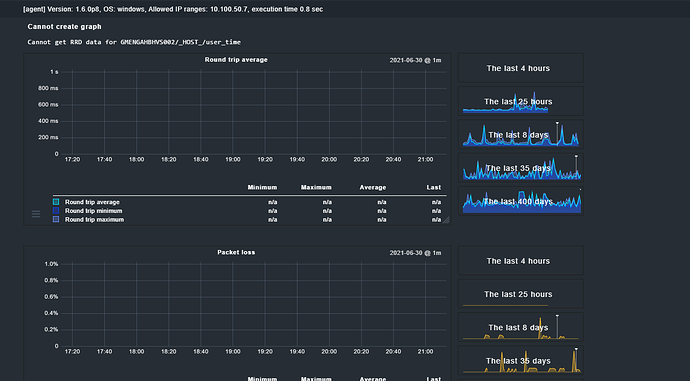
Task: Open Round trip 'The last 25 hours' preview
Action: click(x=521, y=101)
